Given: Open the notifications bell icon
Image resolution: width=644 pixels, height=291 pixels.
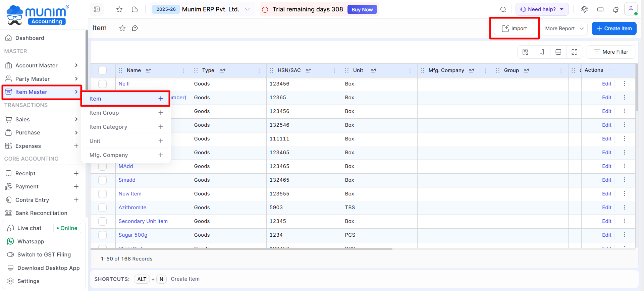Looking at the screenshot, I should (x=615, y=9).
